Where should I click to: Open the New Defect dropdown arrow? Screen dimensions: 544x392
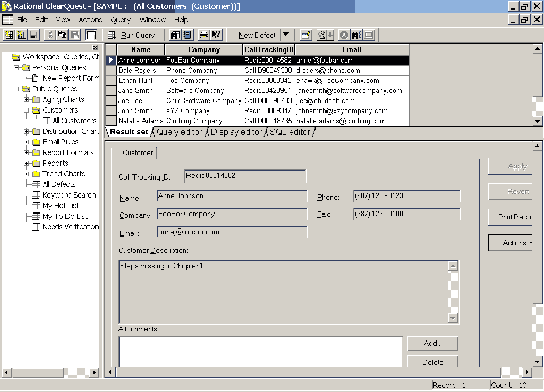point(286,35)
